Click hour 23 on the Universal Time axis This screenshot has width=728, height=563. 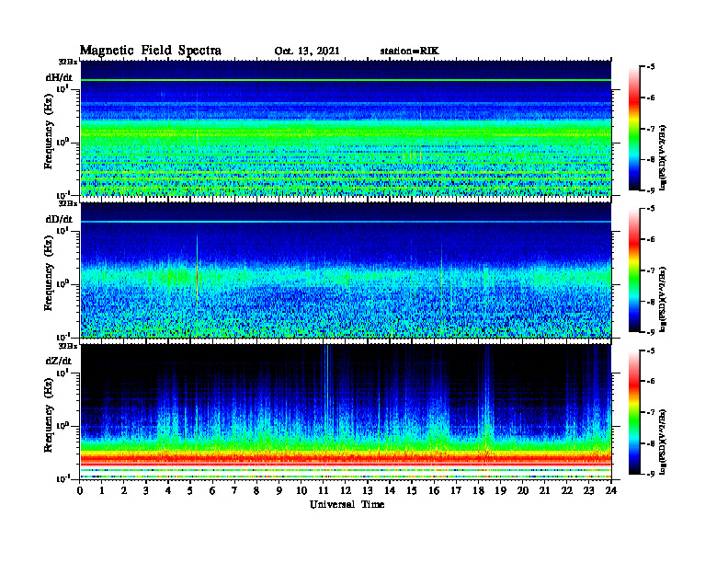pos(588,490)
